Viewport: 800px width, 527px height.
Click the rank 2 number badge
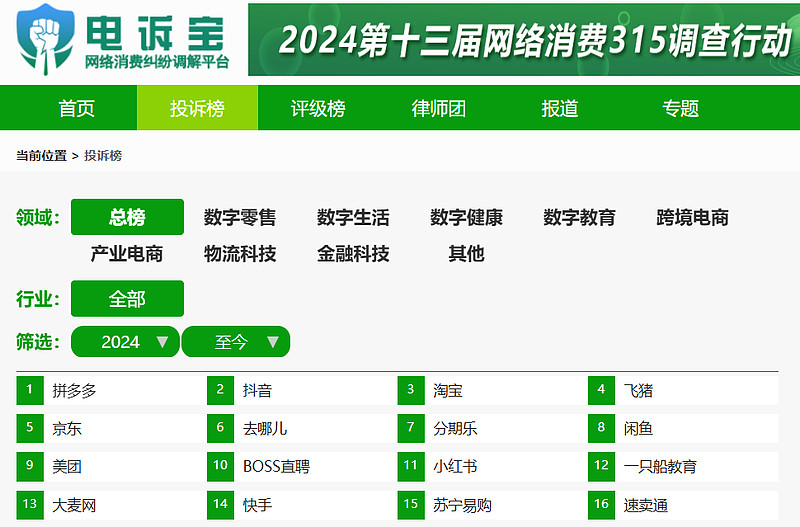[220, 390]
